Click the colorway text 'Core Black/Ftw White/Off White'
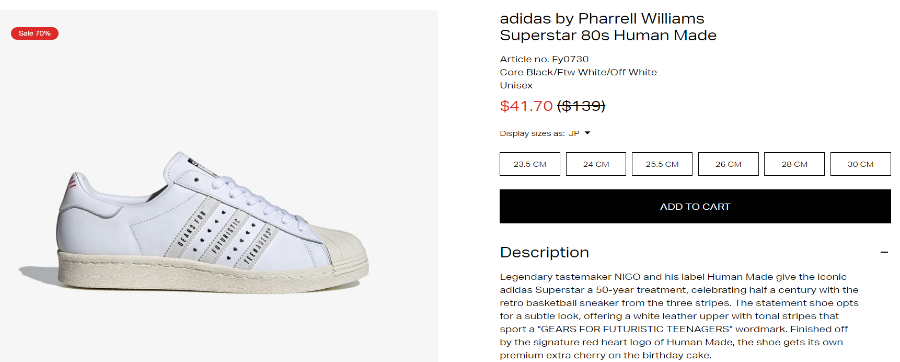The height and width of the screenshot is (362, 900). click(x=578, y=72)
